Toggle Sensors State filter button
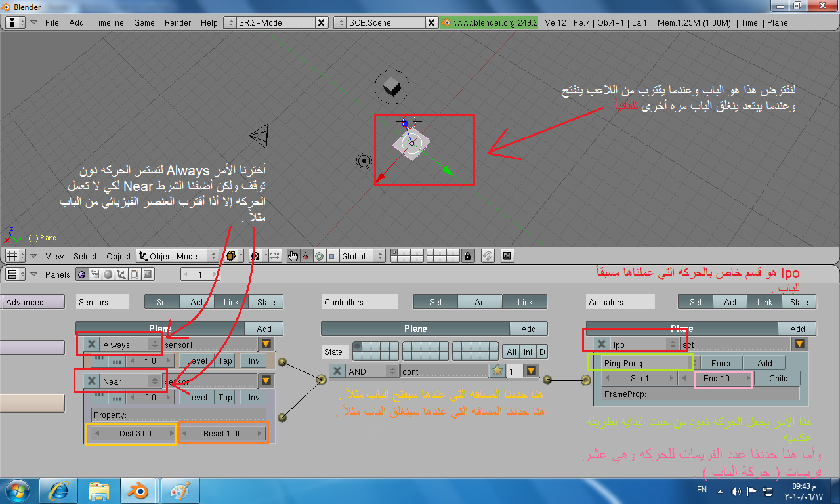Screen dimensions: 840x504 tap(266, 302)
